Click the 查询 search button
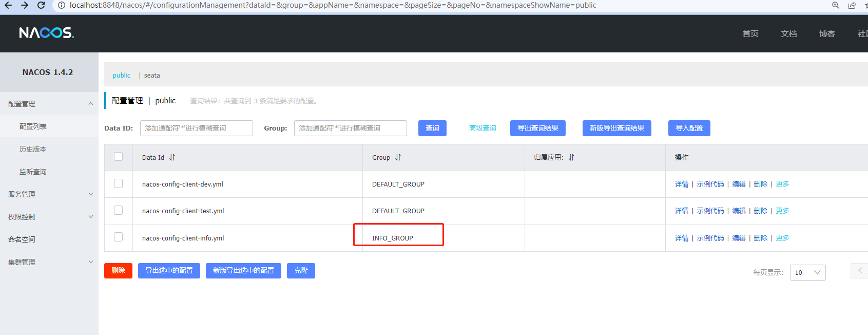868x335 pixels. coord(432,128)
